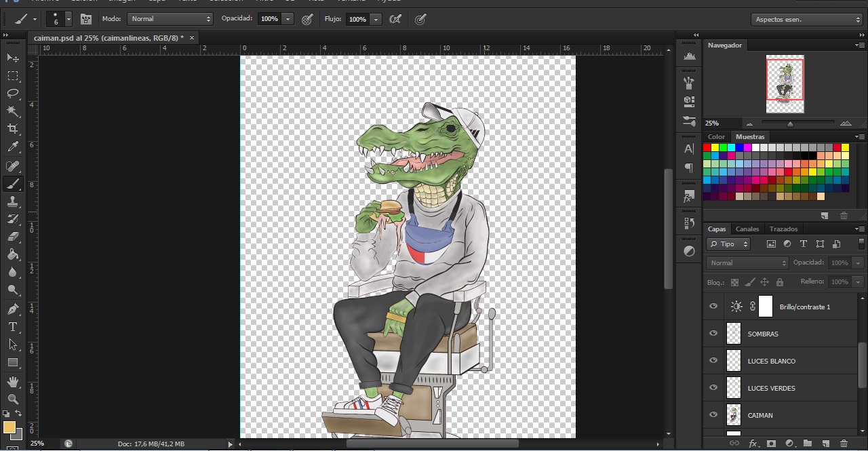Select the Clone Stamp tool
This screenshot has height=451, width=868.
pyautogui.click(x=12, y=201)
